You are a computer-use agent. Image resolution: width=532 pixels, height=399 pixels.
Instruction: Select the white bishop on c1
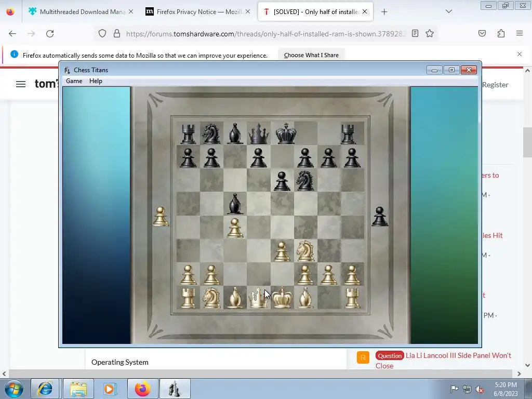click(x=235, y=298)
